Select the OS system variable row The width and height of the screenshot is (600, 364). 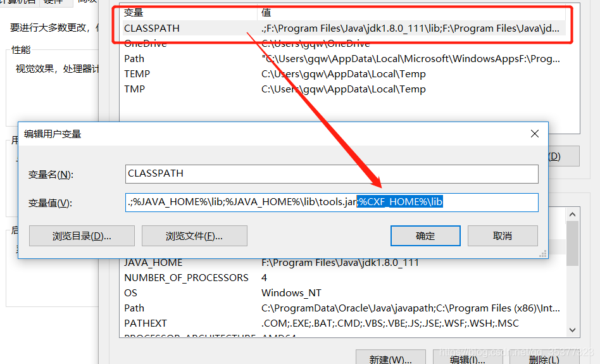click(x=344, y=293)
